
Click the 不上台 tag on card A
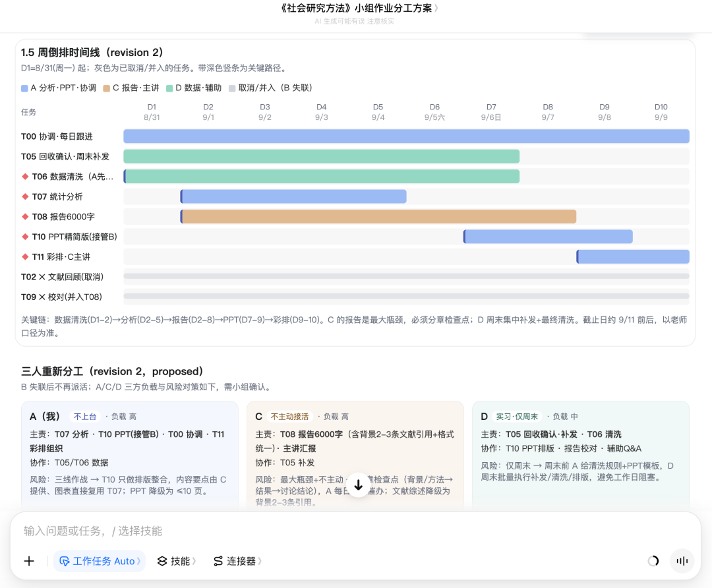(85, 417)
